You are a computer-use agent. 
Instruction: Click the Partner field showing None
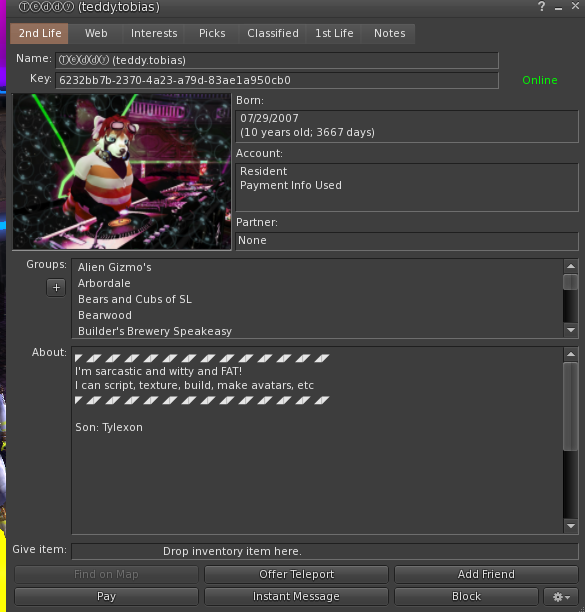coord(407,241)
